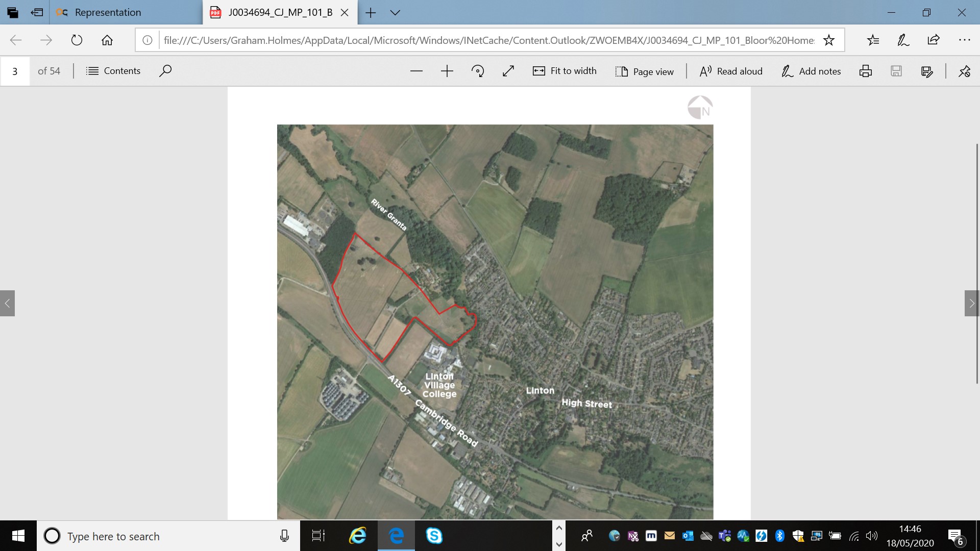The width and height of the screenshot is (980, 551).
Task: Click the page number field
Action: point(15,71)
